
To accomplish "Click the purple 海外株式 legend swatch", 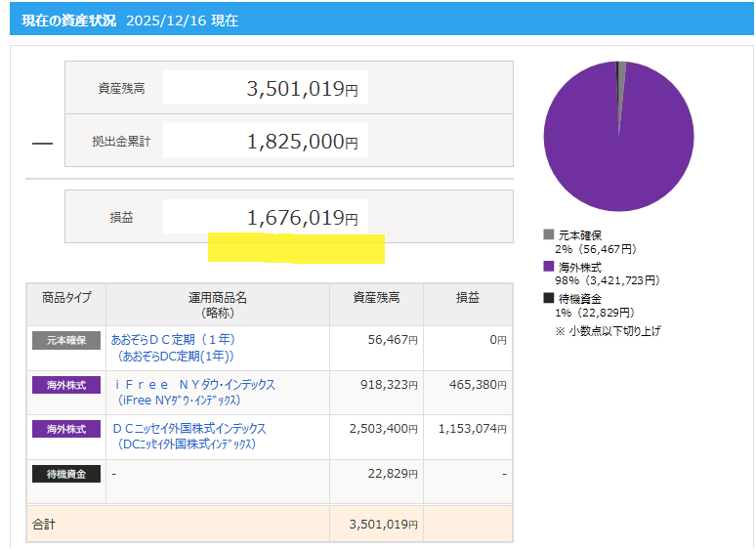I will (x=549, y=266).
